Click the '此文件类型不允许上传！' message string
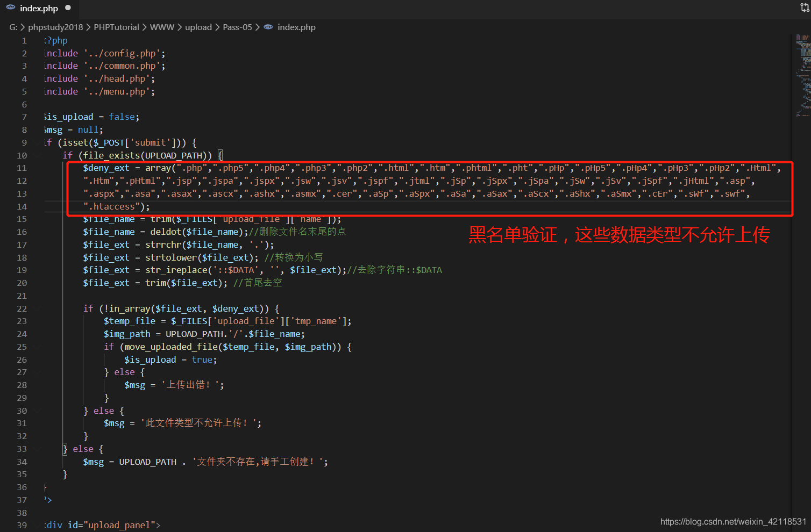Screen dimensions: 811x532 198,423
